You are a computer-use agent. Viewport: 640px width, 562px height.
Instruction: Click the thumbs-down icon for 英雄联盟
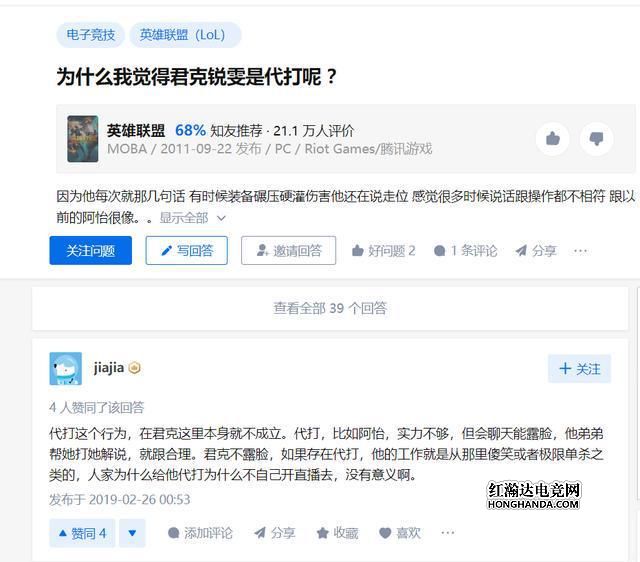596,139
